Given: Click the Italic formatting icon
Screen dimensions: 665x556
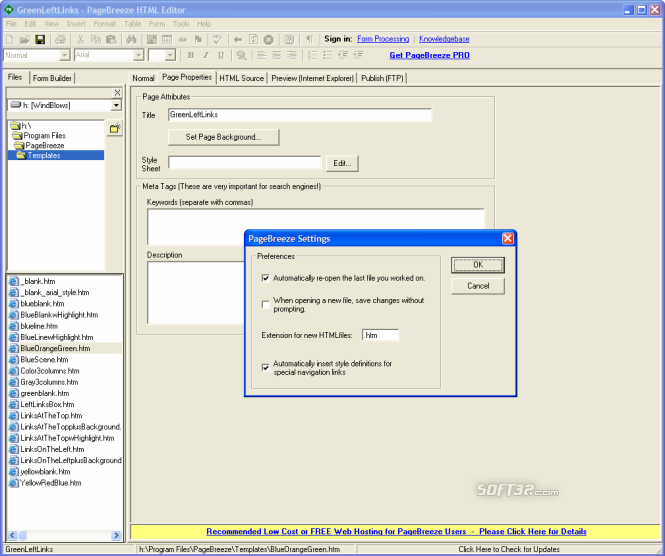Looking at the screenshot, I should pyautogui.click(x=206, y=55).
